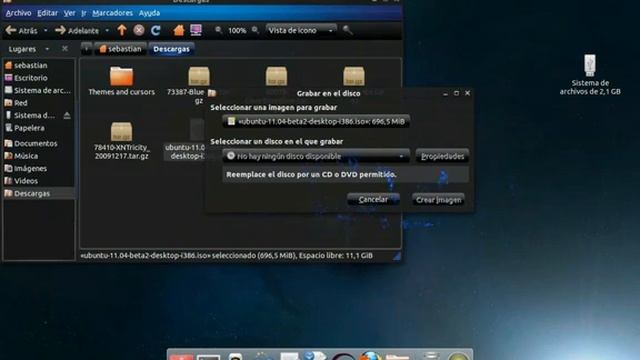640x360 pixels.
Task: Click Cancelar in Grabar en el disco
Action: click(373, 200)
